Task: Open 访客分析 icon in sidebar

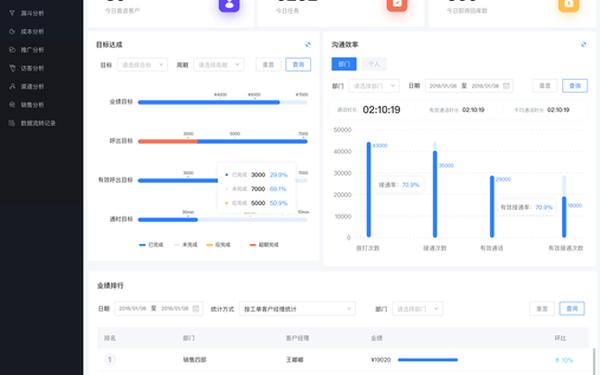Action: [x=12, y=68]
